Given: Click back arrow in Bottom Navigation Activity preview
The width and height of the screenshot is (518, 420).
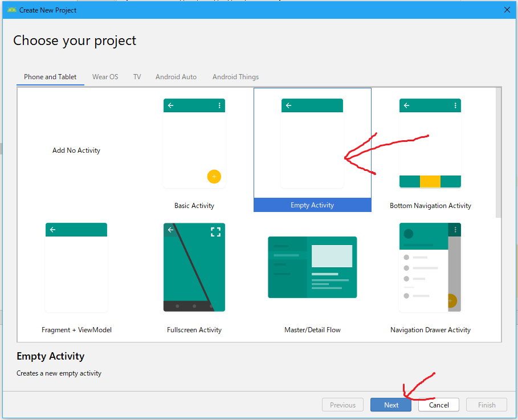Looking at the screenshot, I should (x=407, y=105).
